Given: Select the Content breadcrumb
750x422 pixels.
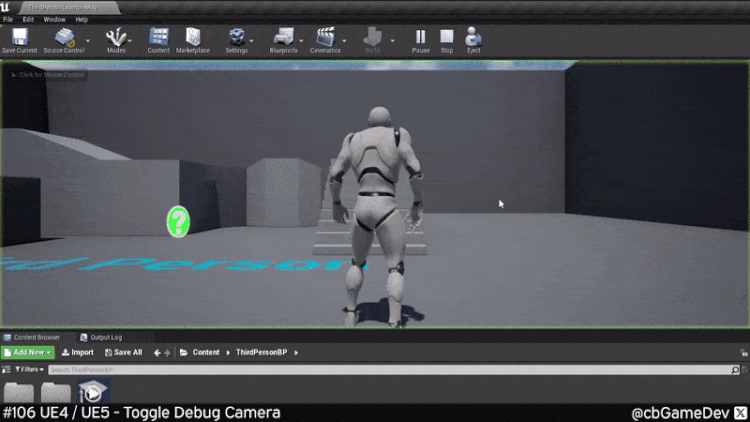Looking at the screenshot, I should [206, 353].
